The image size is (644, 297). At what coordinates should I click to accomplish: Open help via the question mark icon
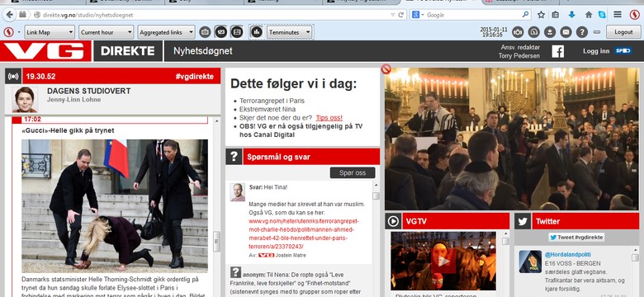coord(581,32)
